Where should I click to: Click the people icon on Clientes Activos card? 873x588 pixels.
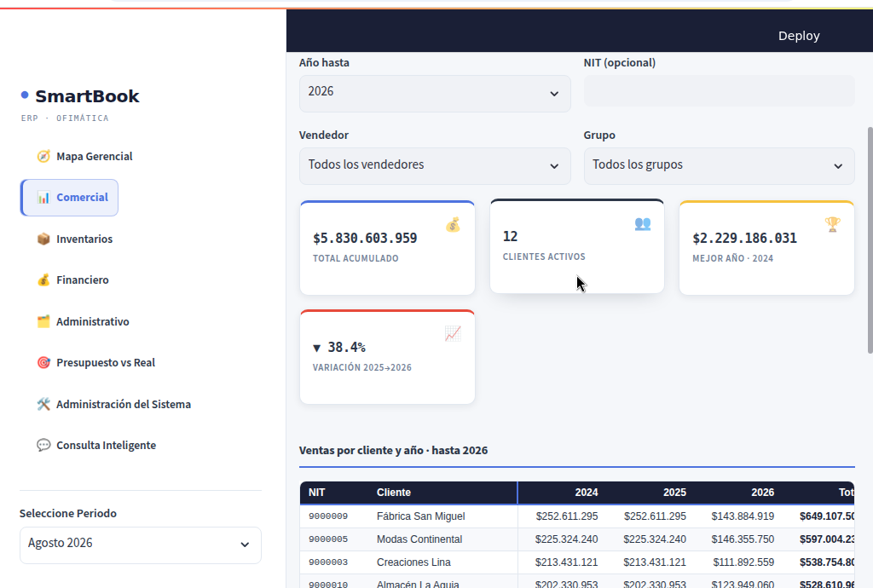click(x=643, y=223)
